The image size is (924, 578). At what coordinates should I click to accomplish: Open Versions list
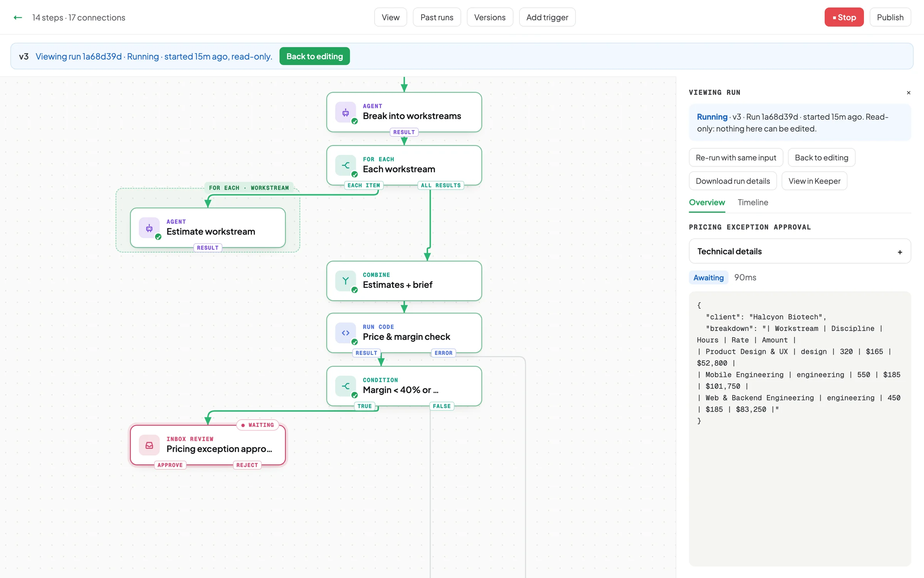click(490, 17)
